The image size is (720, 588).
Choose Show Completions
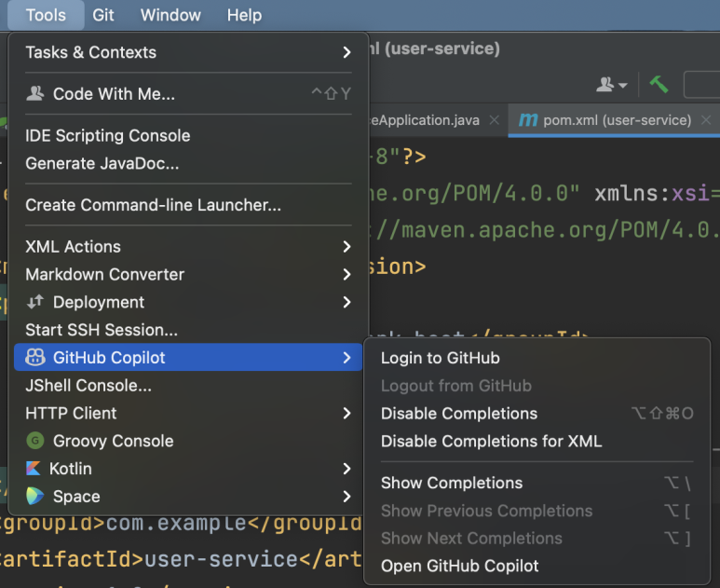(537, 483)
